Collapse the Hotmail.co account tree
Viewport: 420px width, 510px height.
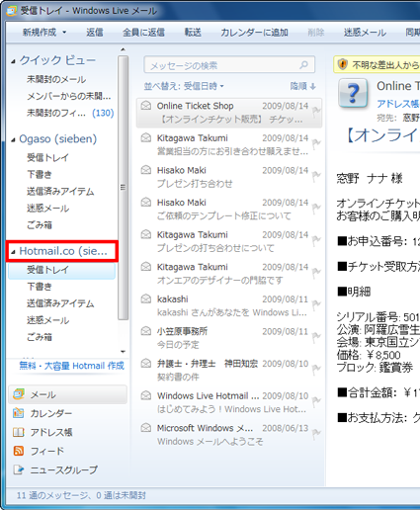tap(13, 252)
